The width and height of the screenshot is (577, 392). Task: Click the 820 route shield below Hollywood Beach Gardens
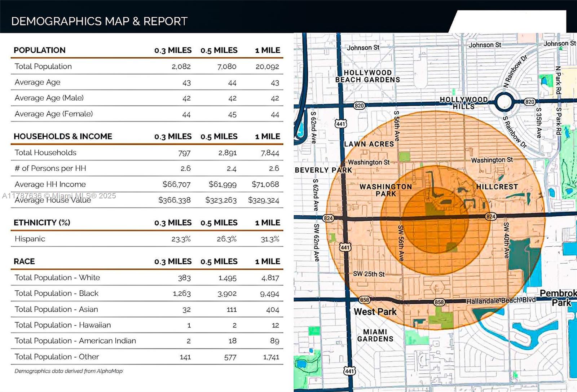359,106
